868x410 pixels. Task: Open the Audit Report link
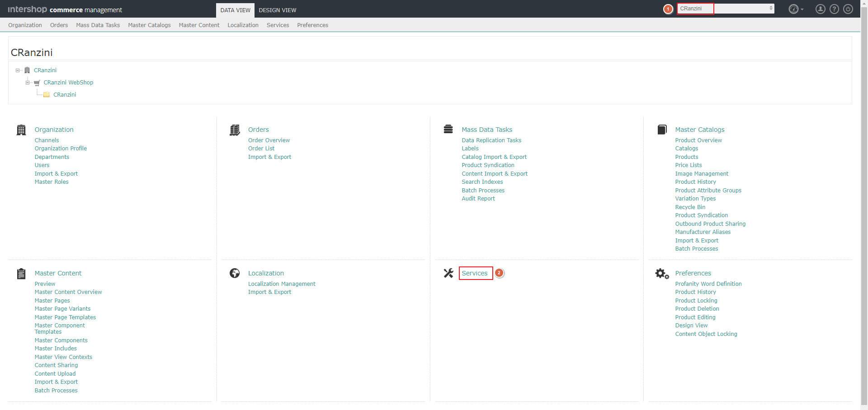point(478,199)
